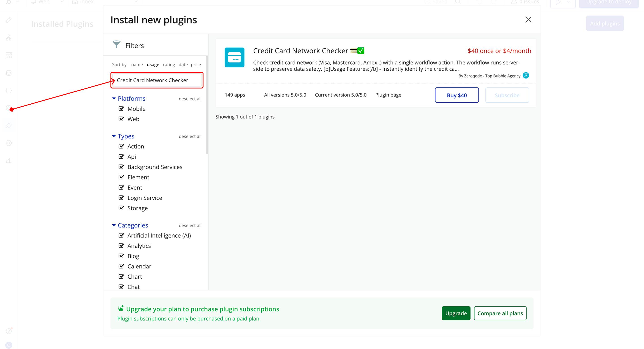Click the Filters funnel icon

point(116,45)
